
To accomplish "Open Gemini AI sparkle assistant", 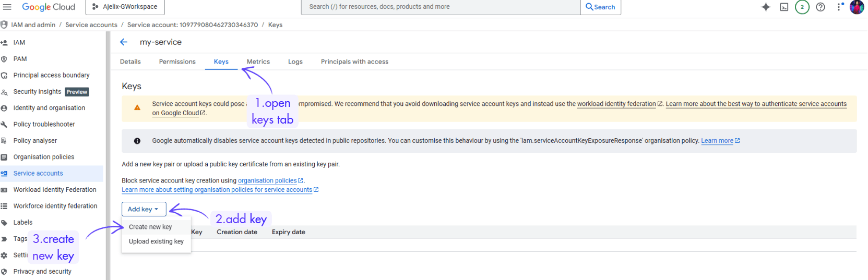I will click(766, 7).
